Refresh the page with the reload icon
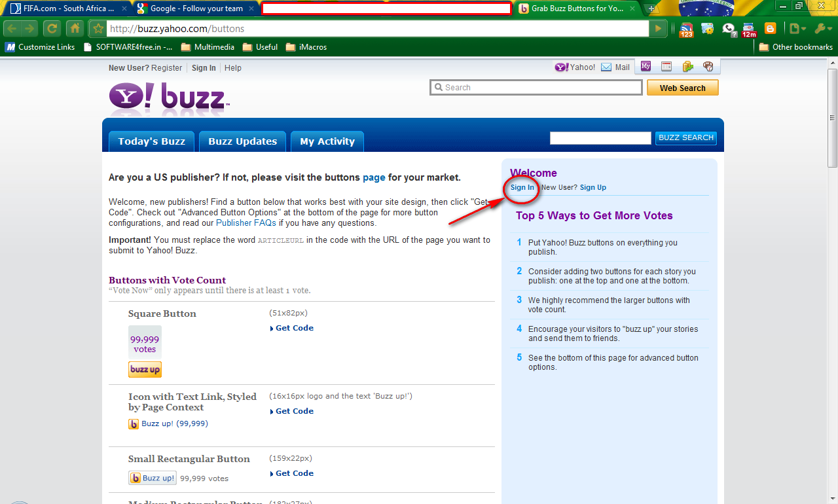Viewport: 838px width, 504px height. pos(51,28)
